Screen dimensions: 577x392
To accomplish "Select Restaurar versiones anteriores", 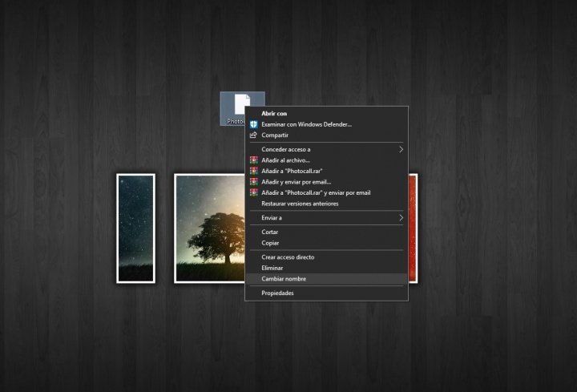I will pos(326,204).
